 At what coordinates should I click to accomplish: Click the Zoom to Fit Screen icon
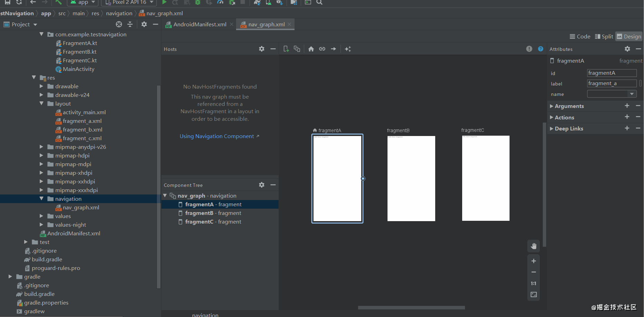[x=534, y=295]
